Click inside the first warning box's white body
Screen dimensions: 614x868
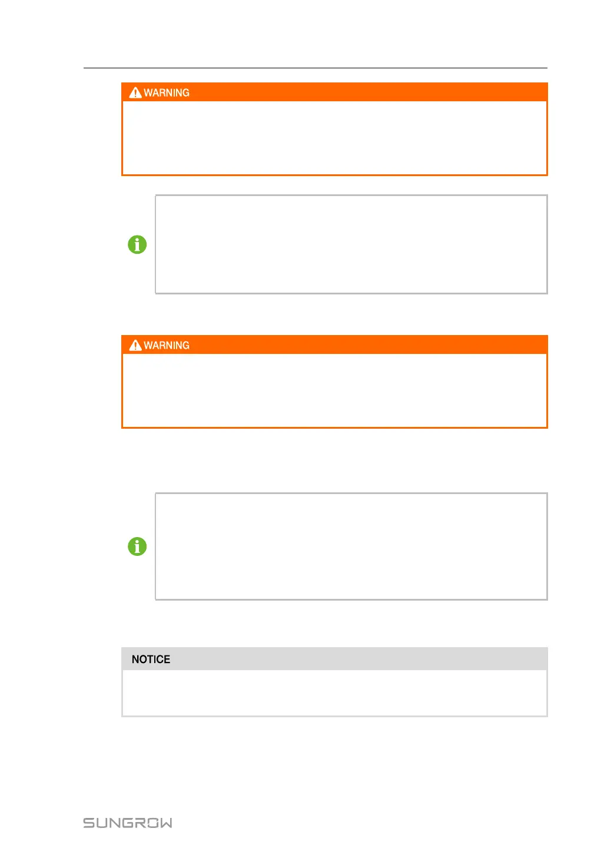(334, 138)
